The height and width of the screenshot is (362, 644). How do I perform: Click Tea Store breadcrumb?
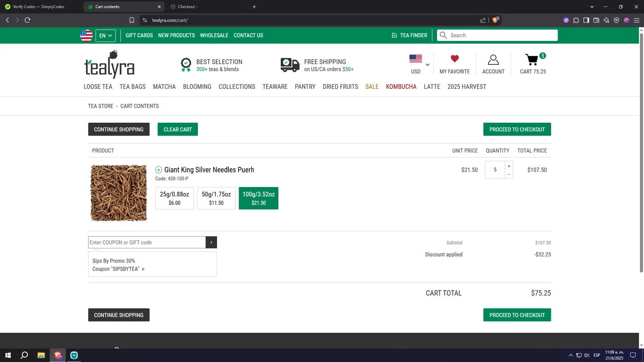101,106
